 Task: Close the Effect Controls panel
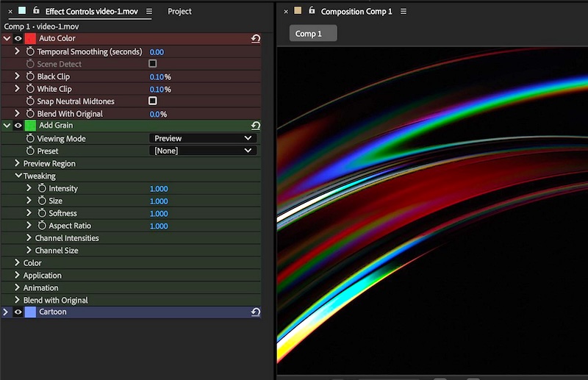click(10, 12)
